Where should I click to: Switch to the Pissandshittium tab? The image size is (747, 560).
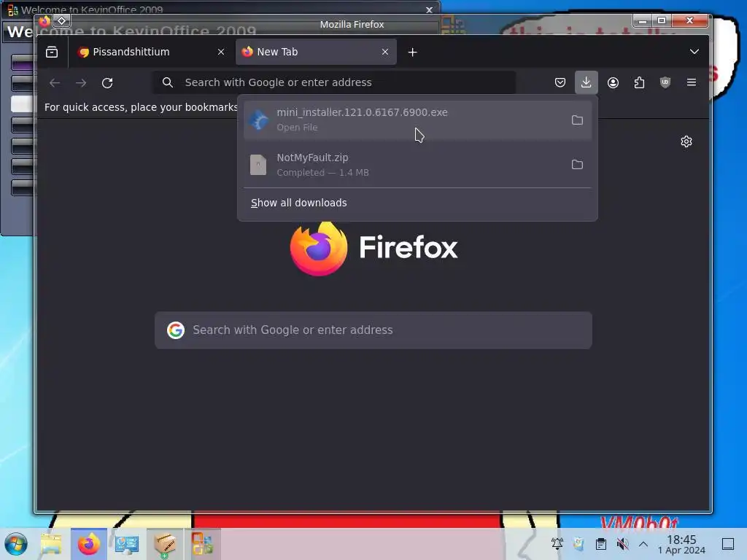pos(152,52)
